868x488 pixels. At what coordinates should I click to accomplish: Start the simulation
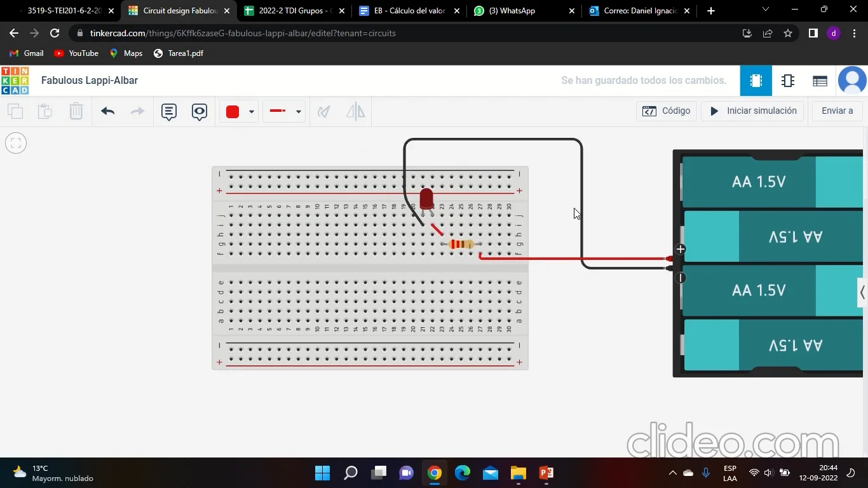[x=753, y=111]
